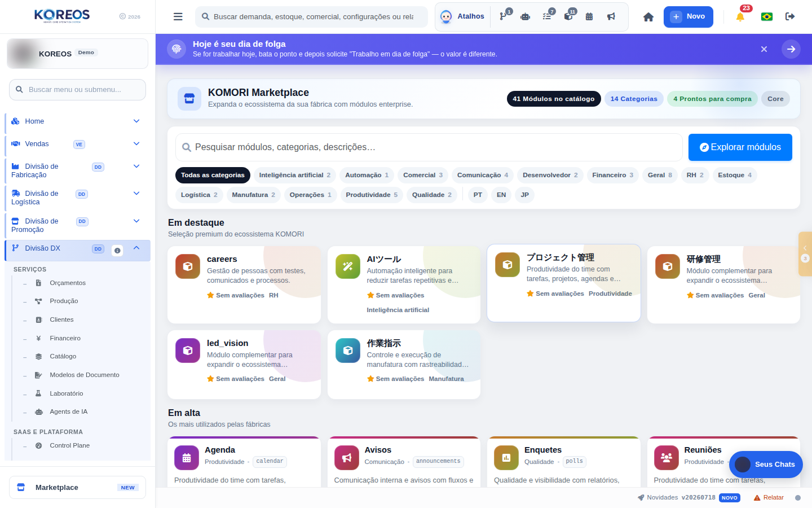Open the hamburger menu icon
The height and width of the screenshot is (508, 812).
[178, 17]
